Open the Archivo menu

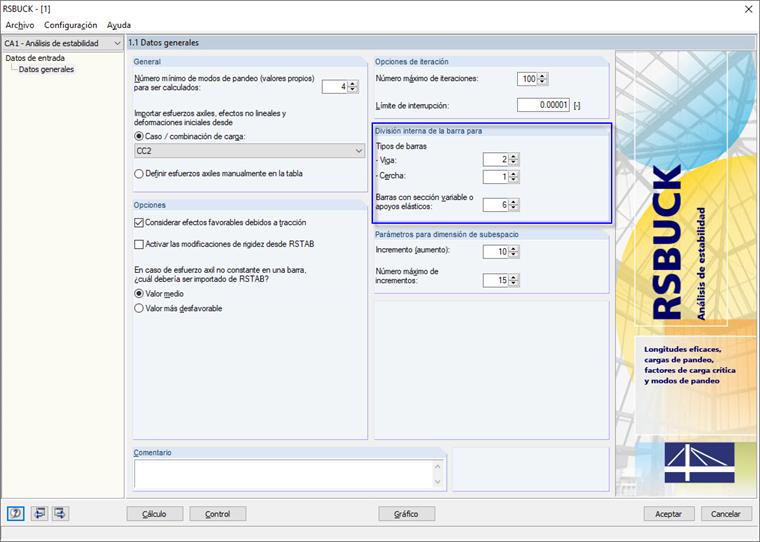pos(20,25)
